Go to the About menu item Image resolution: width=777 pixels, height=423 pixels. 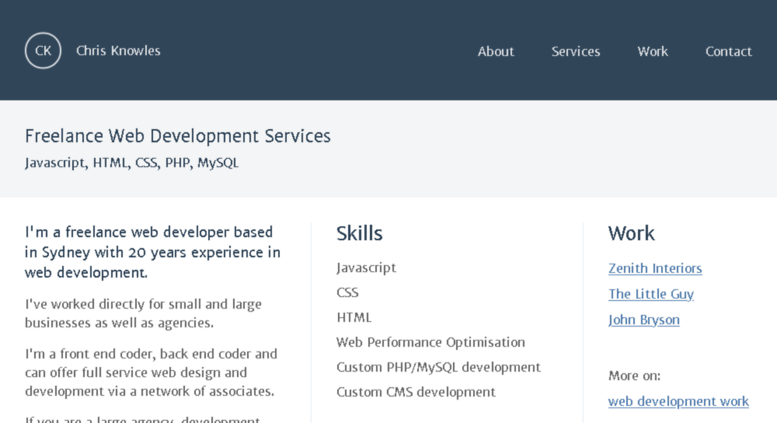pos(496,52)
